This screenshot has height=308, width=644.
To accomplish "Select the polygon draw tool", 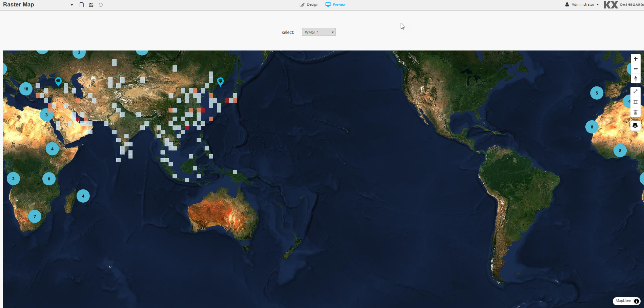I will tap(636, 102).
